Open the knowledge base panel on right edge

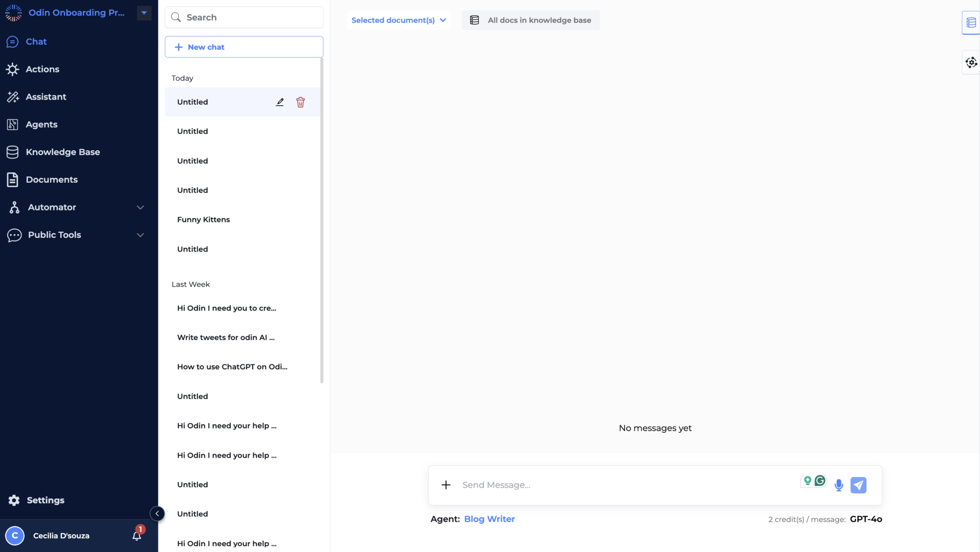click(970, 22)
